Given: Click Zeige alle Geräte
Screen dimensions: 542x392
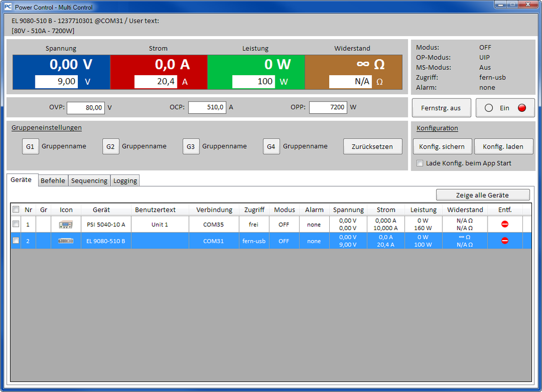Looking at the screenshot, I should (x=482, y=195).
